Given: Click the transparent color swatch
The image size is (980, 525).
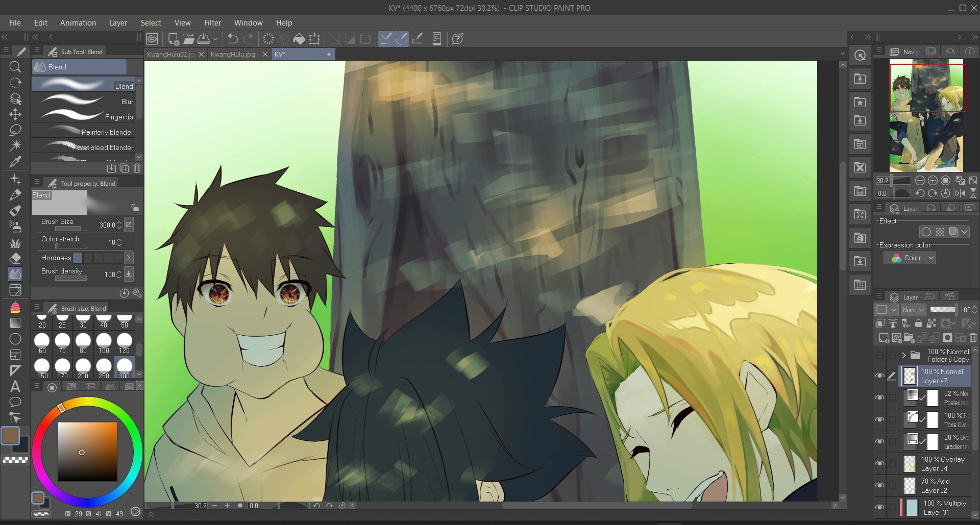Looking at the screenshot, I should [x=15, y=460].
